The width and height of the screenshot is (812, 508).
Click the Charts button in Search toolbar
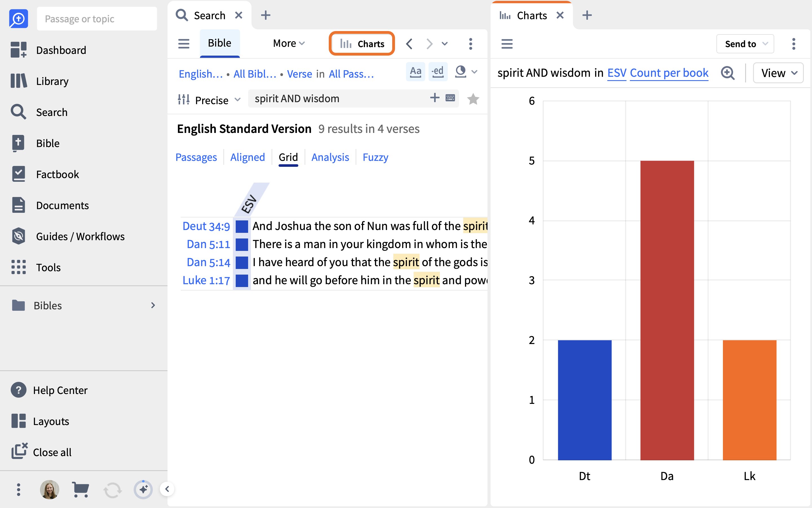pos(362,44)
